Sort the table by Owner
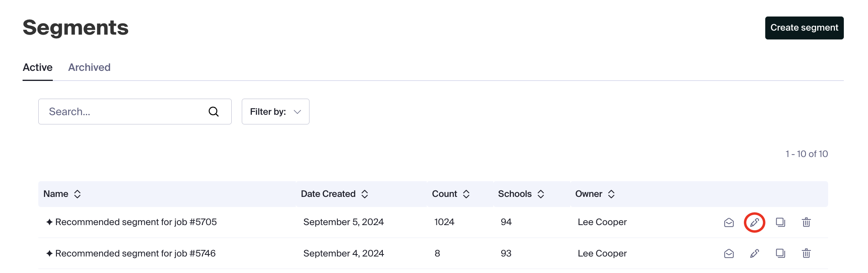This screenshot has width=868, height=273. (611, 194)
